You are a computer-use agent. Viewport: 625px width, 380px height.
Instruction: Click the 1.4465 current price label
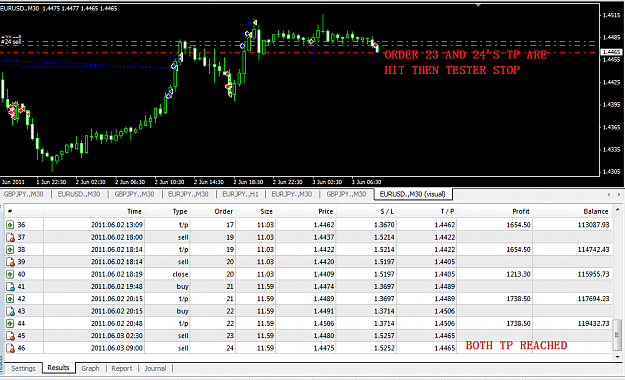tap(611, 52)
